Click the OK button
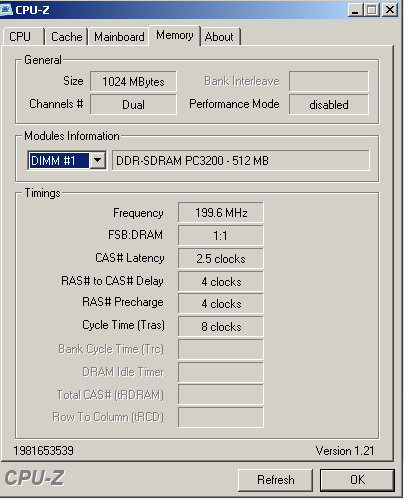Image resolution: width=404 pixels, height=500 pixels. click(x=357, y=480)
